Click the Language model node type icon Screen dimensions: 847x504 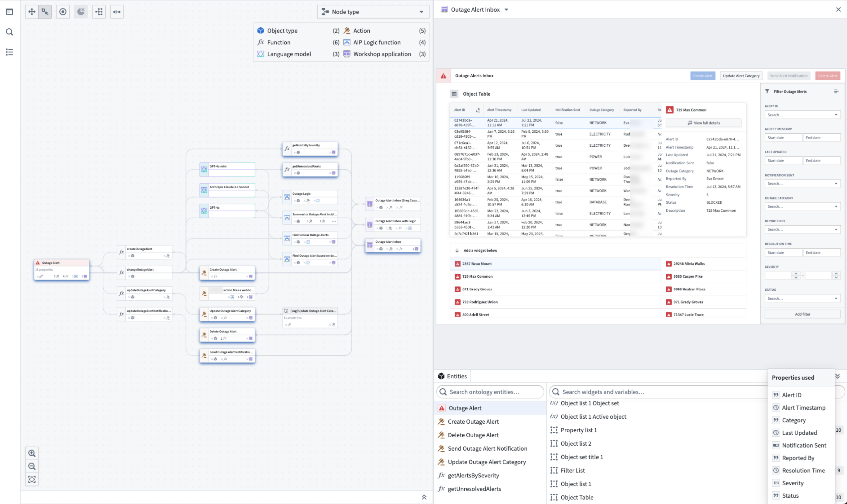[261, 53]
